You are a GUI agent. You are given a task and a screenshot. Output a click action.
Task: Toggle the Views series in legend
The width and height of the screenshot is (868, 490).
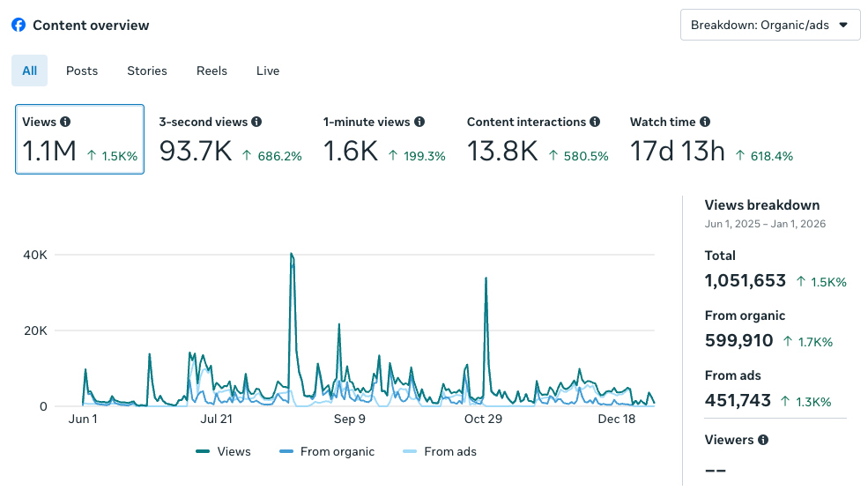pyautogui.click(x=223, y=451)
